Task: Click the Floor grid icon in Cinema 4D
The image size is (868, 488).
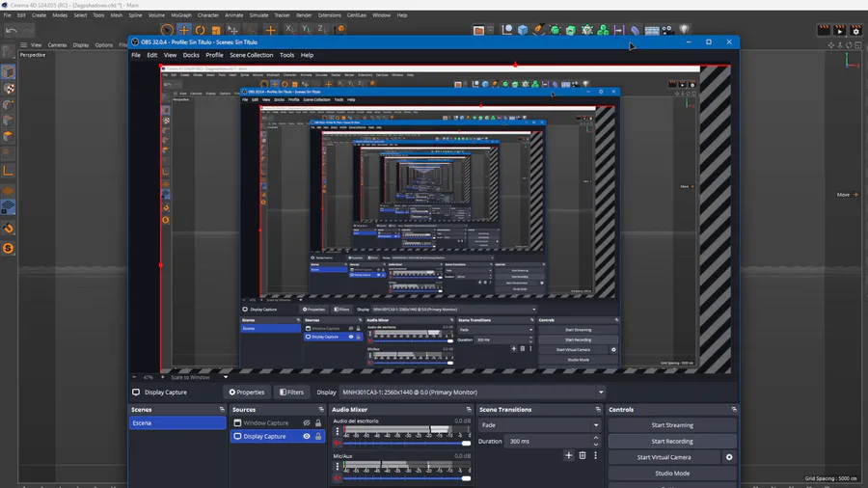Action: (652, 30)
